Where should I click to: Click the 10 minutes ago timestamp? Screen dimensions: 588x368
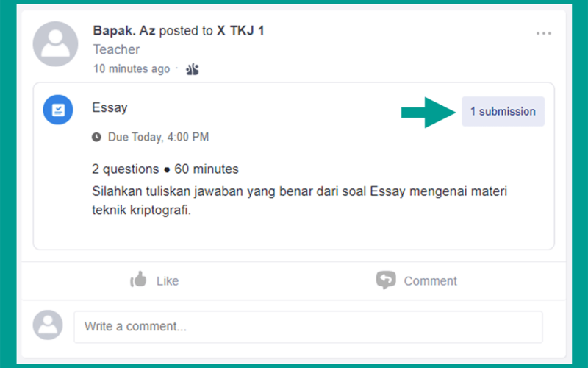[x=132, y=68]
